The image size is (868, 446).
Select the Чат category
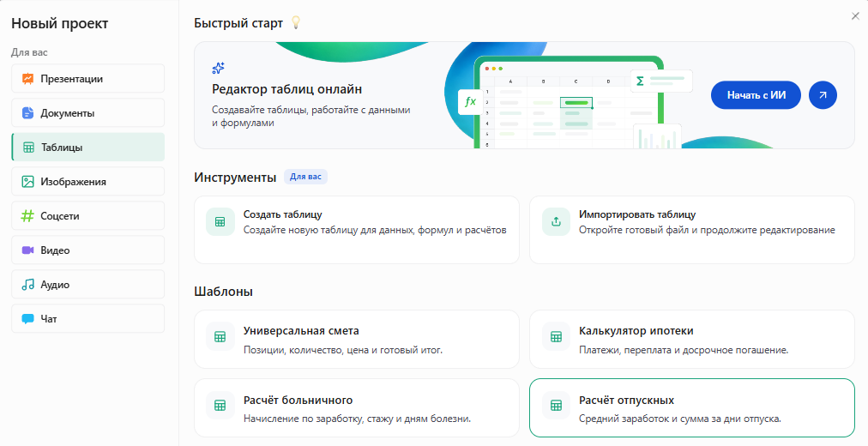click(x=88, y=319)
